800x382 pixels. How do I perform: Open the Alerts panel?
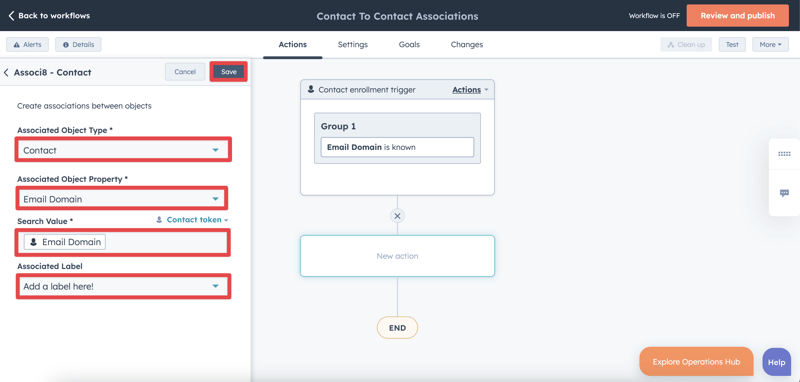point(28,44)
